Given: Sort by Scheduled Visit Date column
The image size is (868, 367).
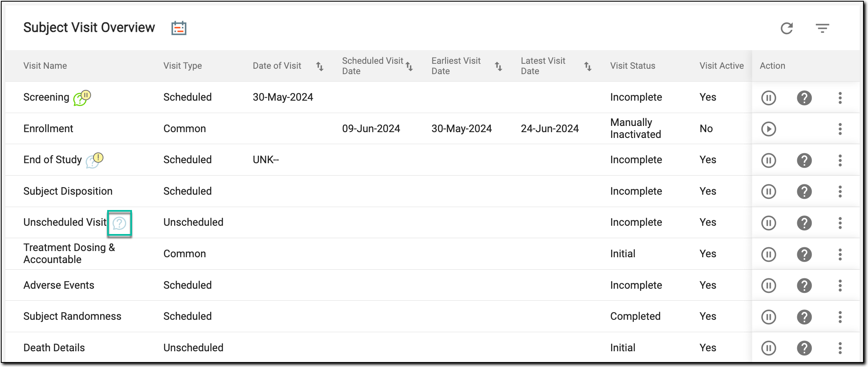Looking at the screenshot, I should coord(409,66).
